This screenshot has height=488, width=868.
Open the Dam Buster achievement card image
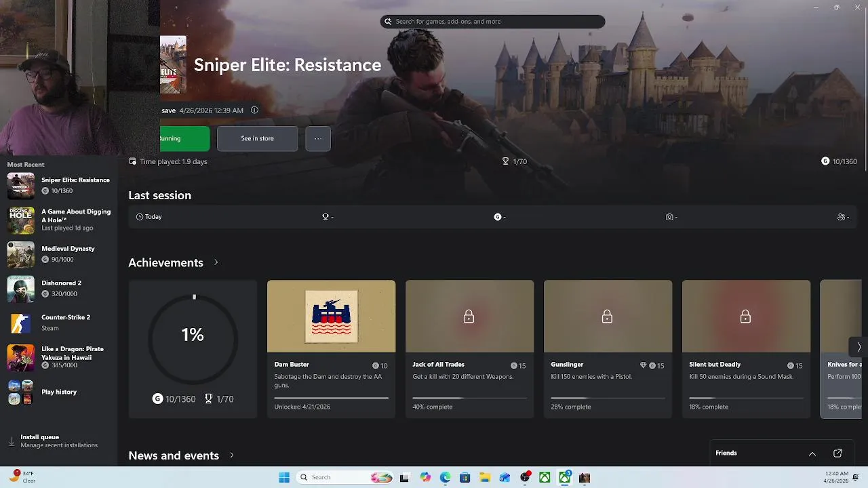pyautogui.click(x=331, y=317)
